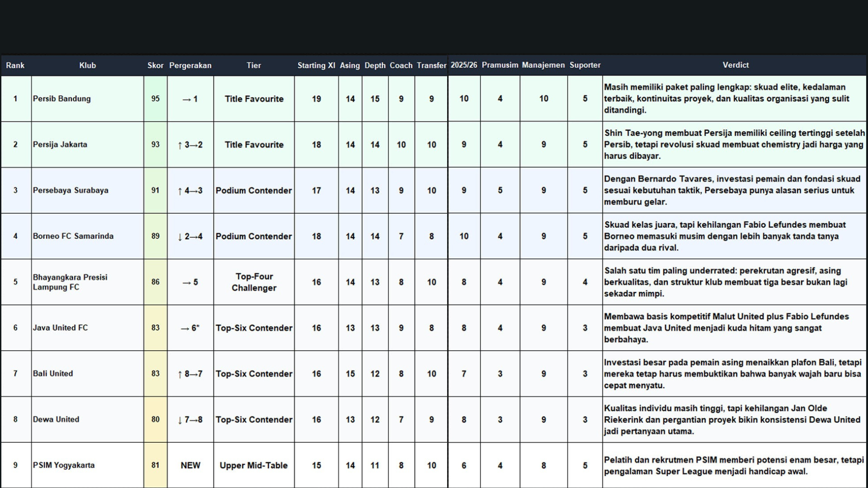This screenshot has height=488, width=868.
Task: Click Bali United's Asing value 15
Action: [x=350, y=374]
